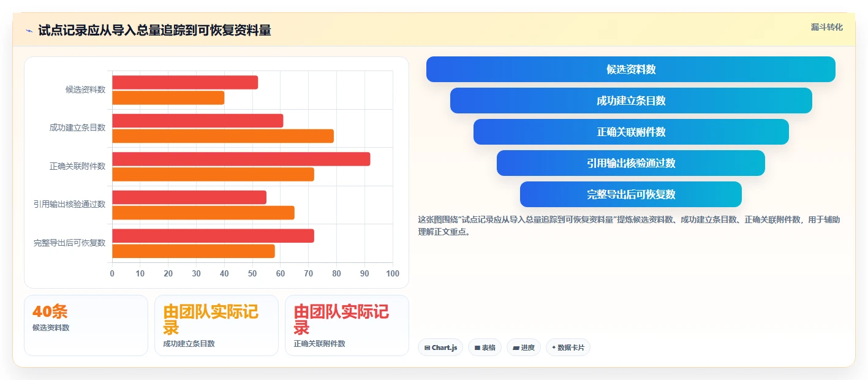Screen dimensions: 868x380
Task: Click the 正确关联附件数 caption in the data card
Action: (x=319, y=344)
